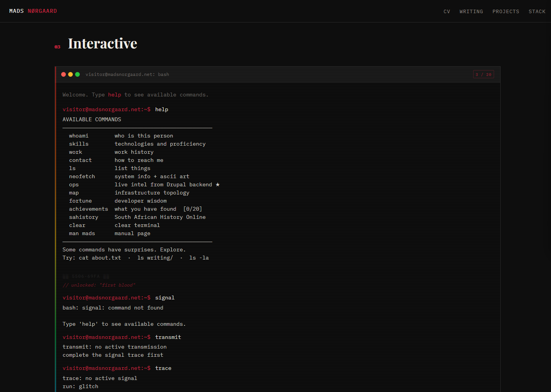Click the 'cat about.txt' suggestion

point(100,258)
